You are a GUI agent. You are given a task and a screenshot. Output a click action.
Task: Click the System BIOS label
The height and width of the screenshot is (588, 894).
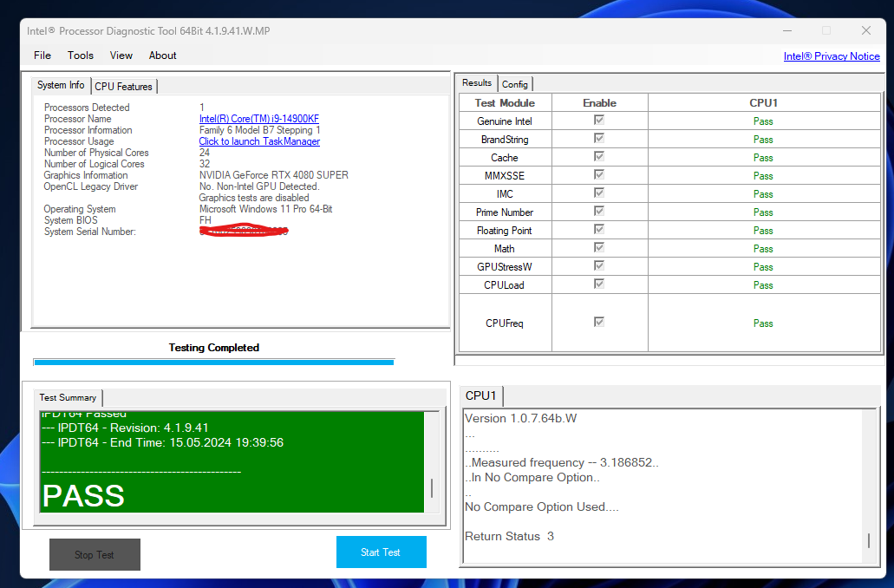pos(71,220)
